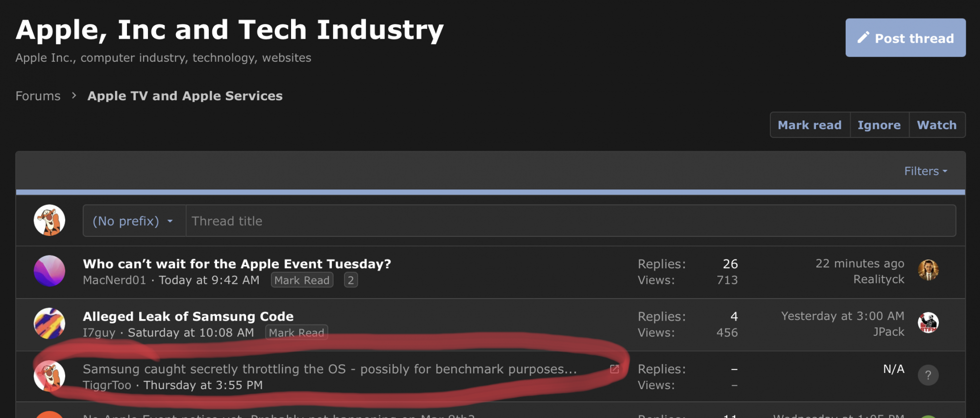Click the redirect icon on Samsung throttling thread
This screenshot has height=418, width=980.
pyautogui.click(x=614, y=369)
